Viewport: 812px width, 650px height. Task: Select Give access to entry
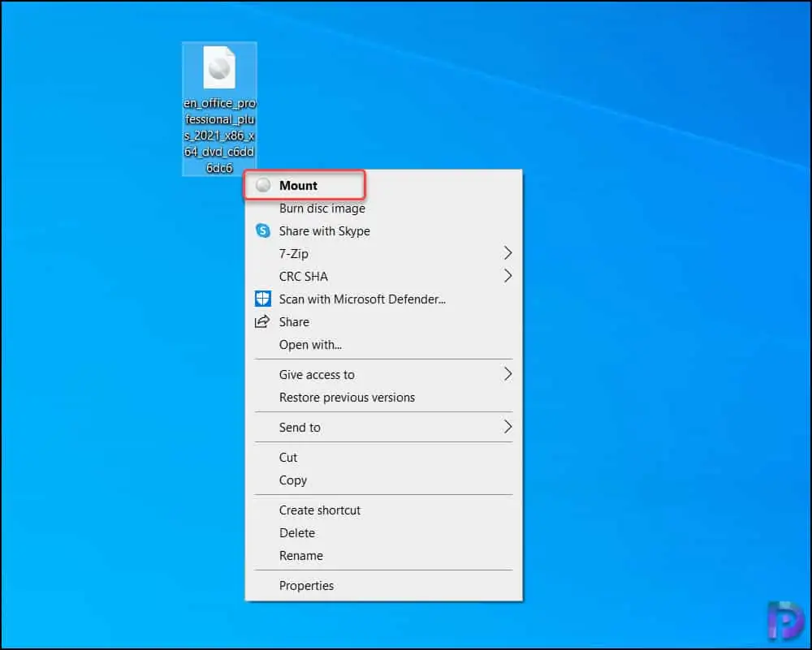(383, 375)
